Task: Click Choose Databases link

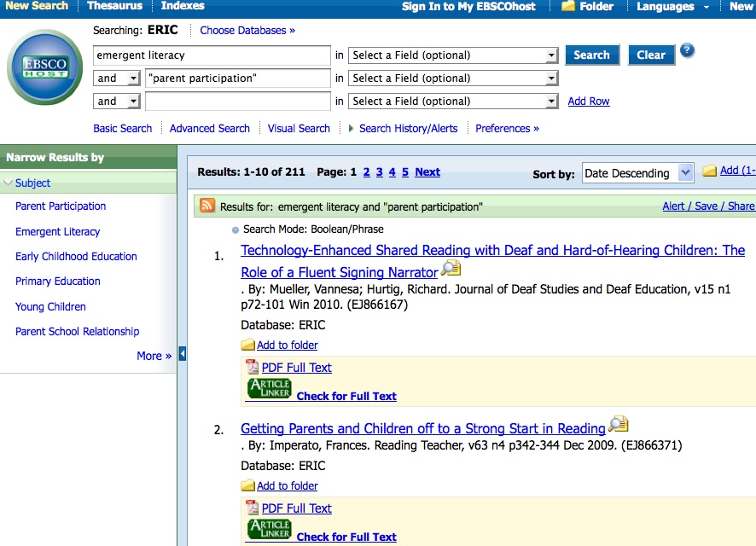Action: pos(247,31)
